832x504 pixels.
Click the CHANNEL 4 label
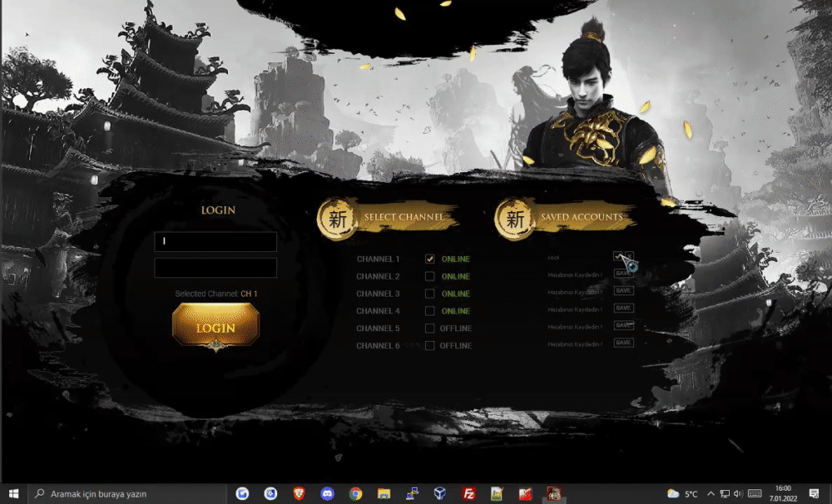point(378,311)
